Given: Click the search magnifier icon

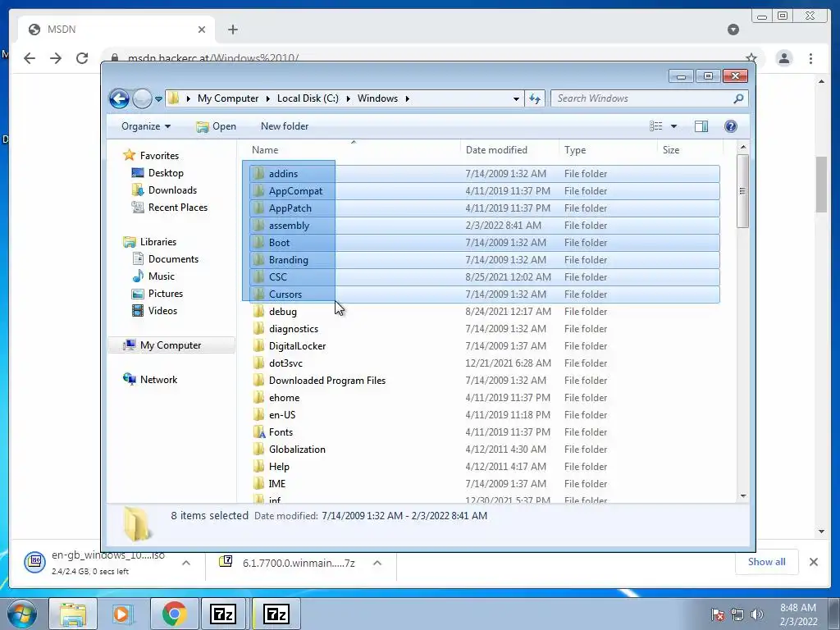Looking at the screenshot, I should click(738, 98).
